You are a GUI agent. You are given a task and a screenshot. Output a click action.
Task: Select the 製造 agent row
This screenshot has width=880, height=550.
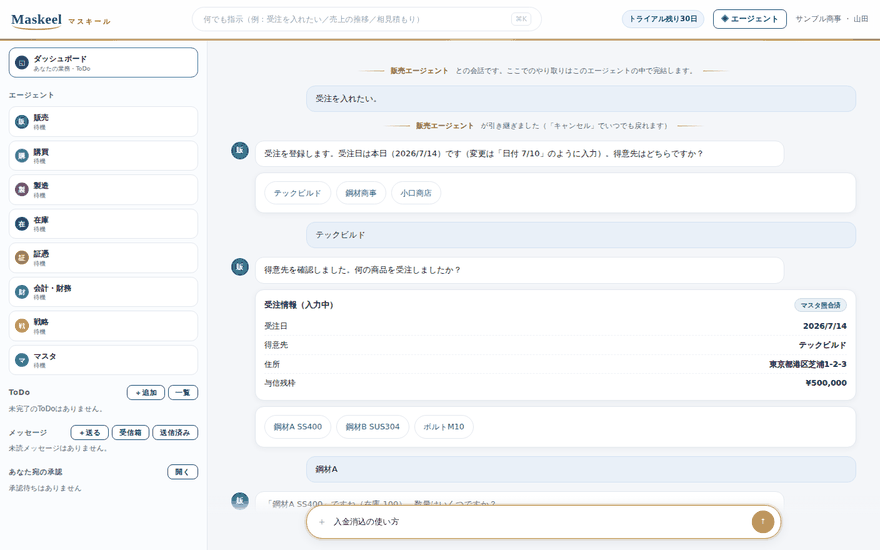point(103,190)
